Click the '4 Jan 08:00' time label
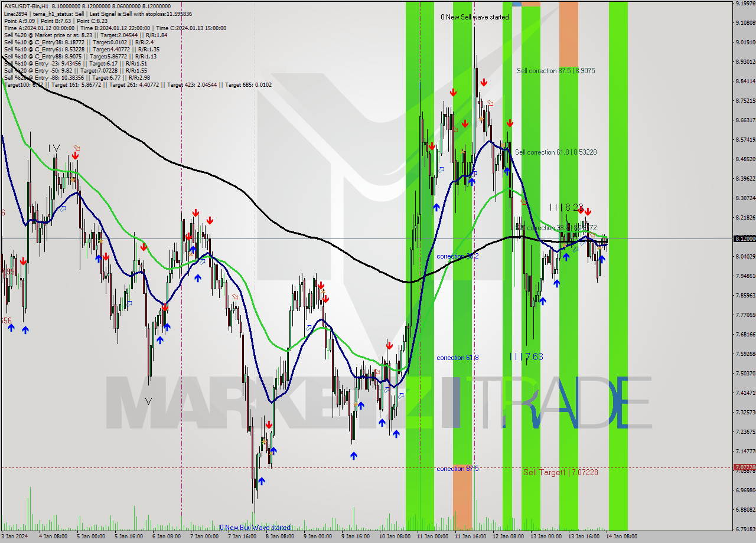This screenshot has height=543, width=756. pos(53,537)
